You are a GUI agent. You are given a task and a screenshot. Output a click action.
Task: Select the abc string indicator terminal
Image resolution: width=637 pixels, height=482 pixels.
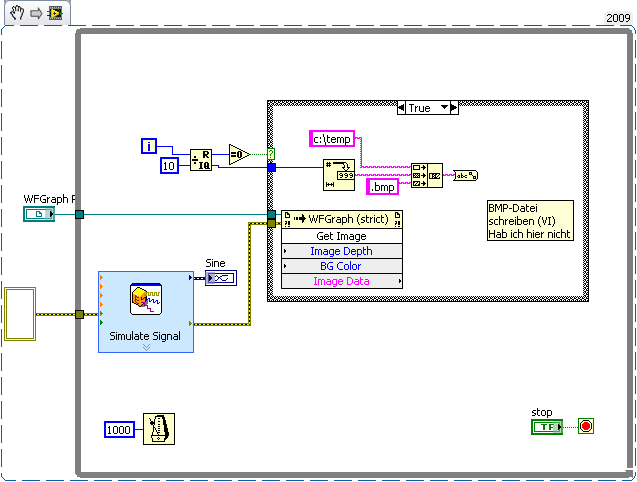[466, 176]
